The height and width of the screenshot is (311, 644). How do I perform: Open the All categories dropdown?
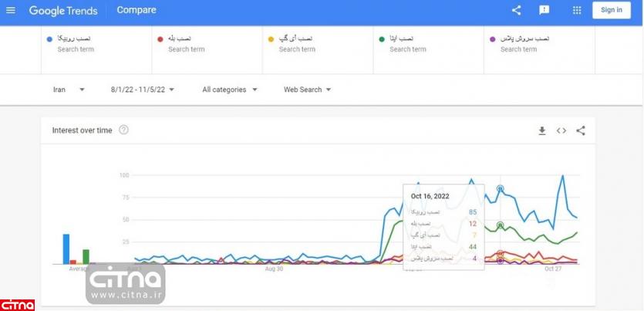click(x=229, y=90)
